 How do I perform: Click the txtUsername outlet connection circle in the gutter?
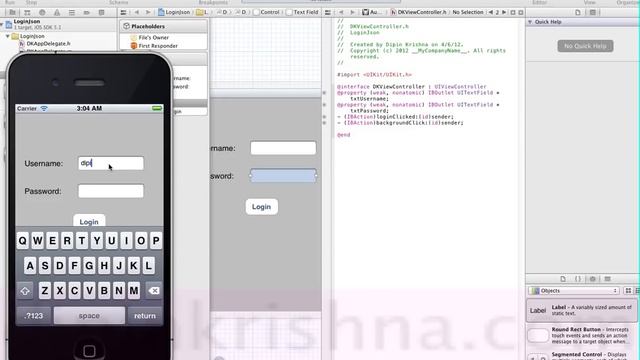[324, 93]
